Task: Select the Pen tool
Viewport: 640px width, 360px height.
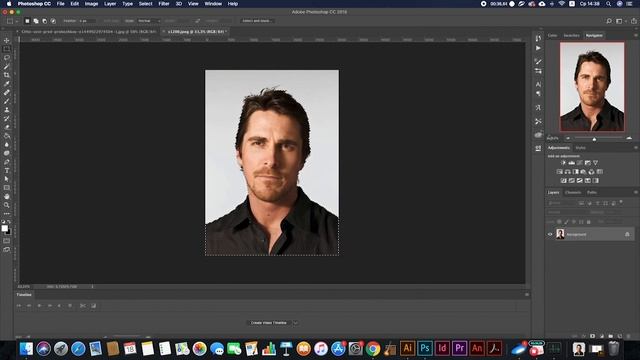Action: click(x=7, y=162)
